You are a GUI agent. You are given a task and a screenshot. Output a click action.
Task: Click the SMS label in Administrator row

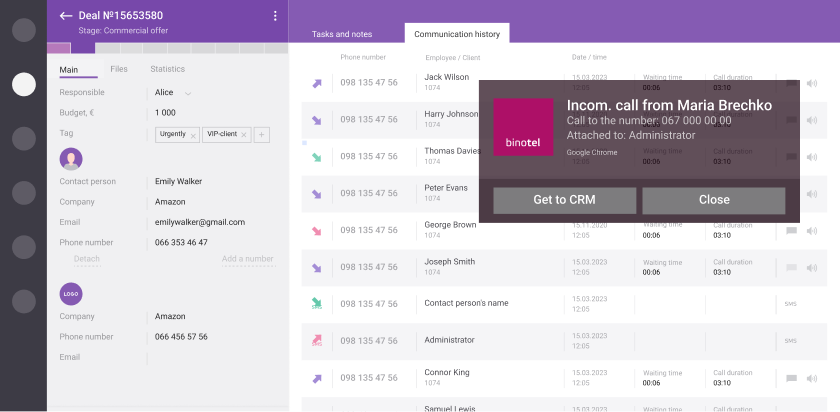pyautogui.click(x=790, y=341)
